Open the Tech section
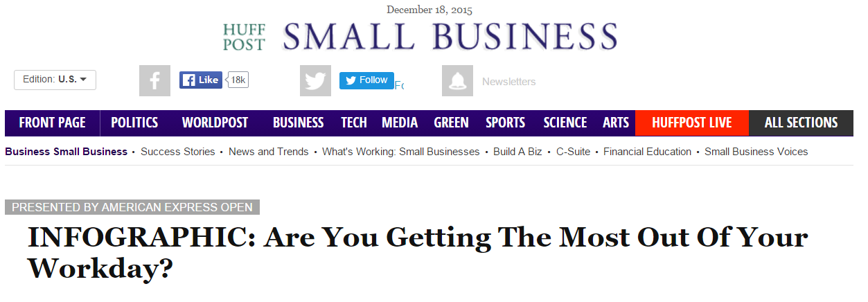This screenshot has width=868, height=302. coord(354,123)
